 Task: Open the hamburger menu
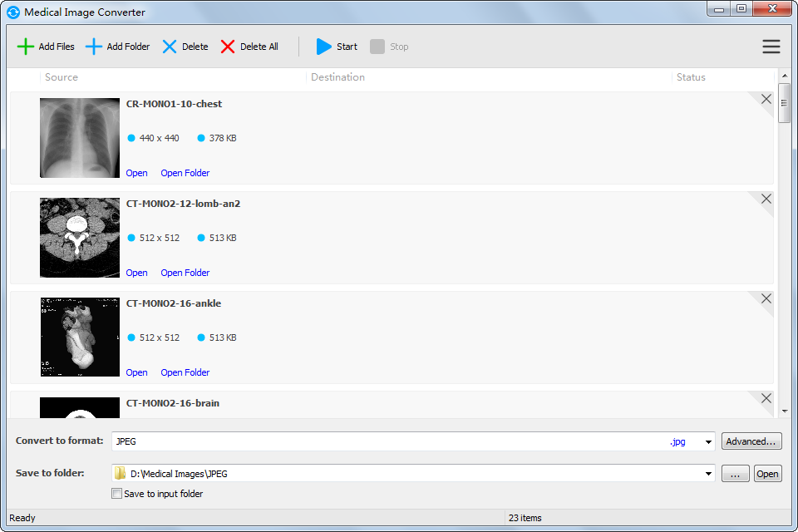[771, 47]
